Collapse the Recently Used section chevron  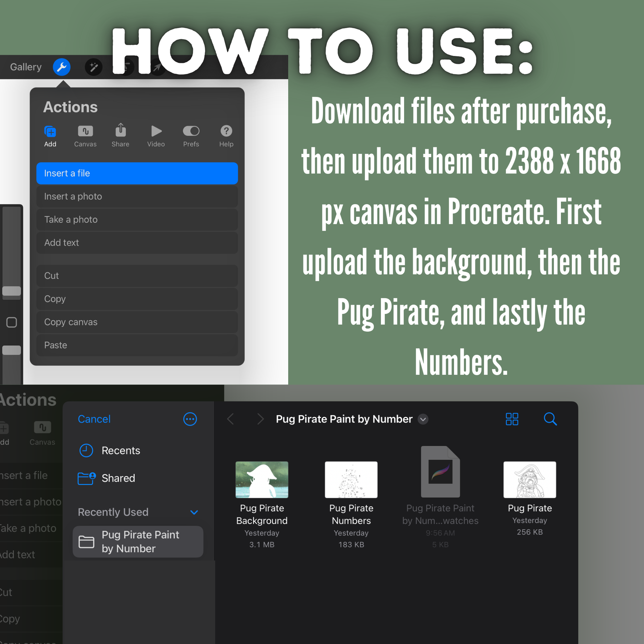point(194,512)
